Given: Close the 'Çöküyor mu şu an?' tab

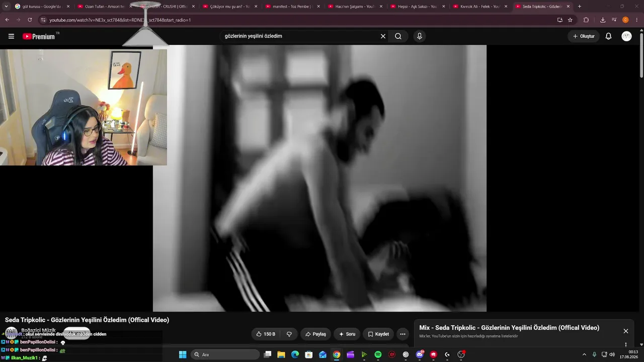Looking at the screenshot, I should pyautogui.click(x=256, y=7).
